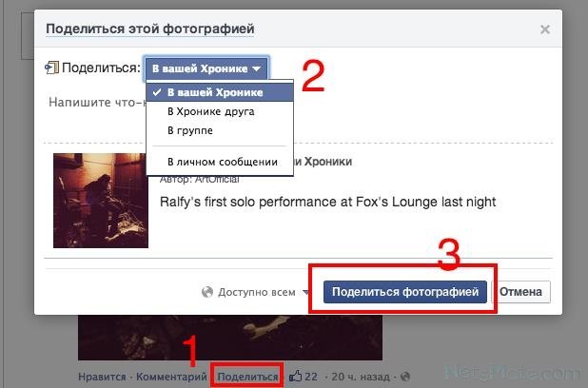Screen dimensions: 588x388
Task: Click the shared photo thumbnail preview
Action: click(101, 201)
